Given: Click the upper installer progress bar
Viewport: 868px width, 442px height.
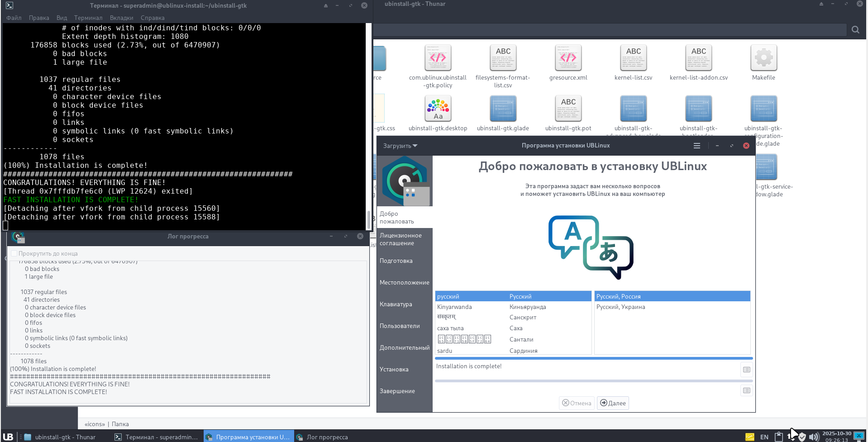Looking at the screenshot, I should [x=593, y=358].
